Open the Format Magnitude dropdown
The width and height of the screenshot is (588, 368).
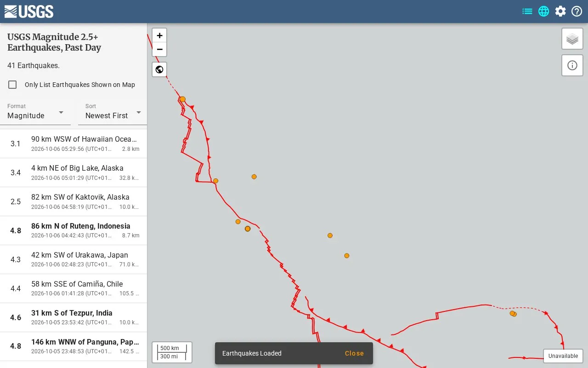click(x=35, y=113)
